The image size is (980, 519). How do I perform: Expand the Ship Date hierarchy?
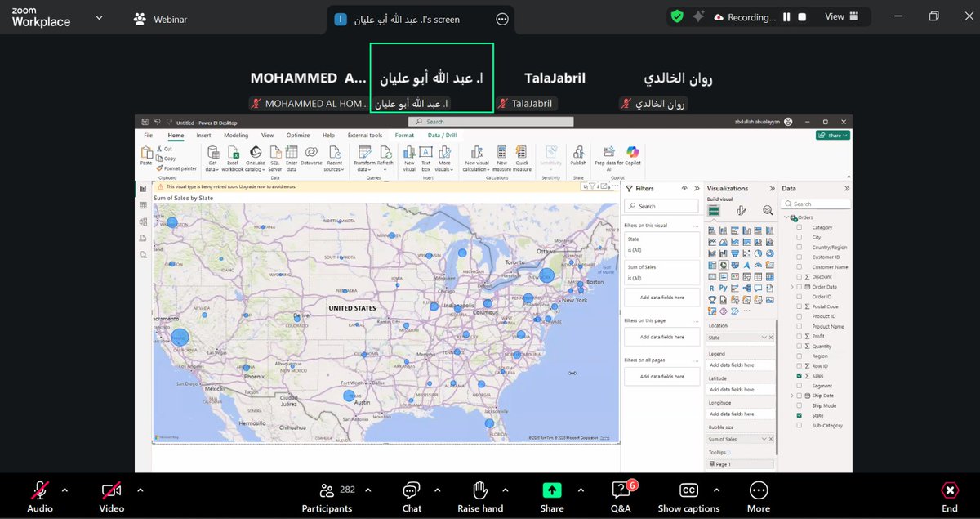791,396
